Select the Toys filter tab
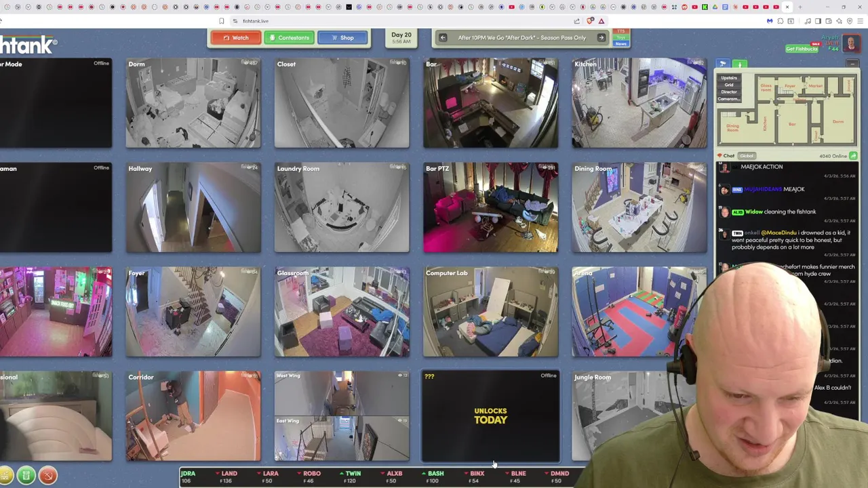This screenshot has height=488, width=868. [621, 38]
